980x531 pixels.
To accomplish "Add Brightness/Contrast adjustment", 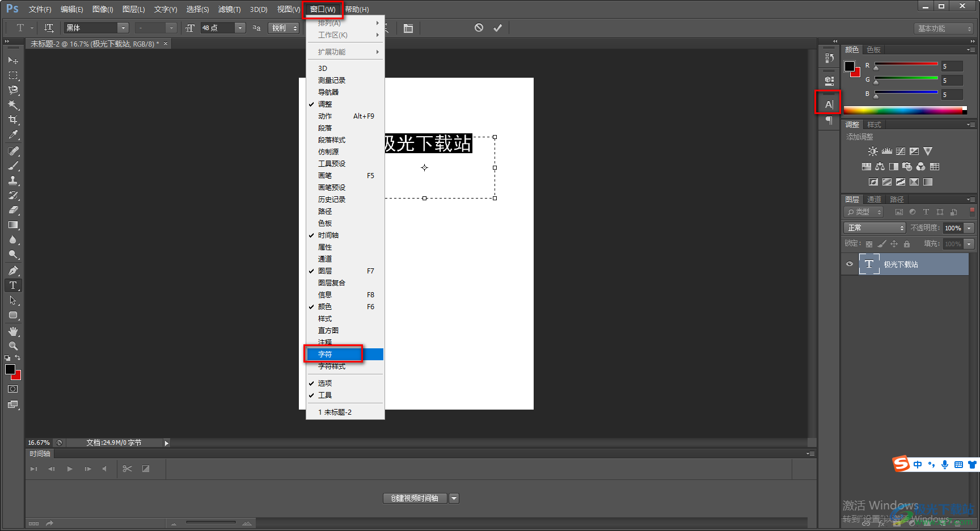I will (x=873, y=151).
